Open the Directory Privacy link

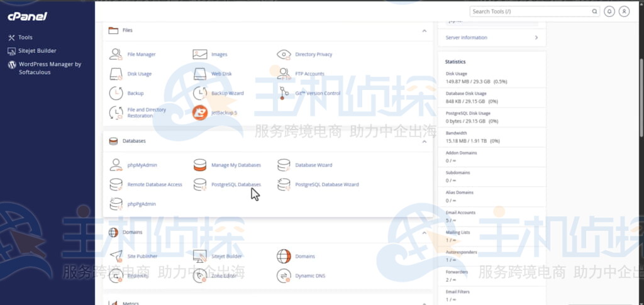tap(313, 54)
